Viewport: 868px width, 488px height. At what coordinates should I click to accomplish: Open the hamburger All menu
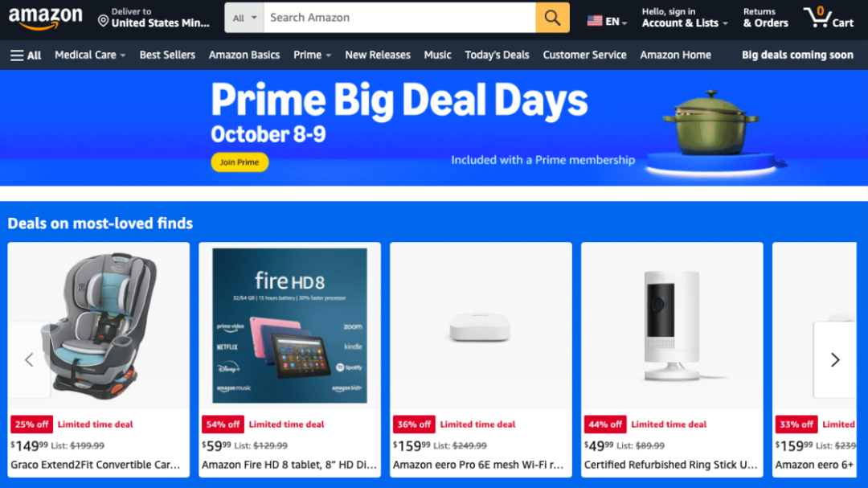point(26,55)
